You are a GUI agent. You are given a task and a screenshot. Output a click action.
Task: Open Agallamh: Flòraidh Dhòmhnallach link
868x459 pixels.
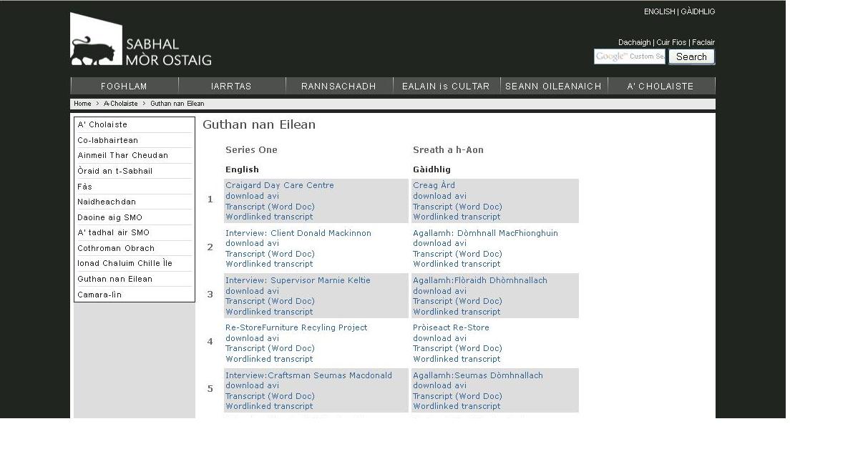point(479,280)
